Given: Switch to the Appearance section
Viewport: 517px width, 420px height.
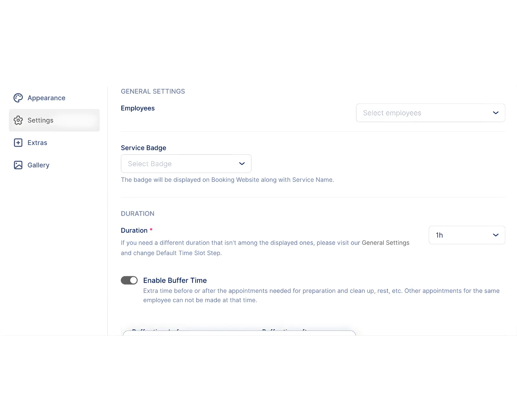Looking at the screenshot, I should pyautogui.click(x=46, y=98).
